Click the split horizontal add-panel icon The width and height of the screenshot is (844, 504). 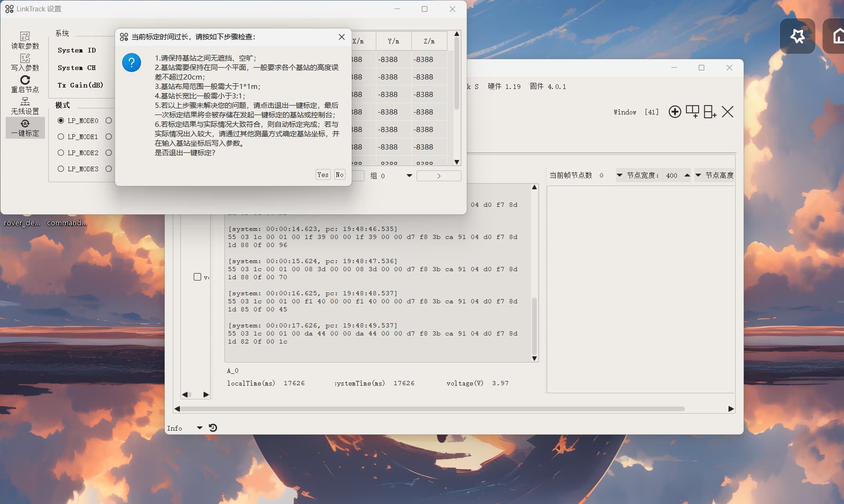tap(692, 112)
